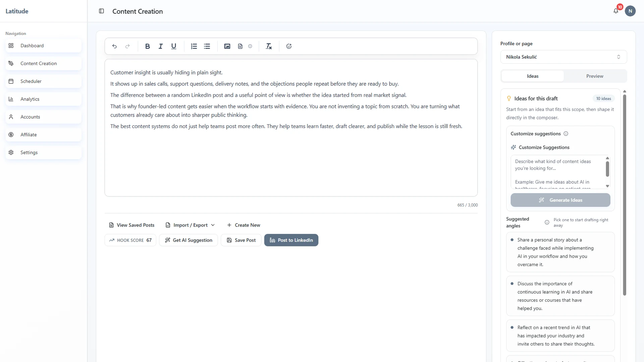The height and width of the screenshot is (362, 644).
Task: Focus the customize suggestions description field
Action: tap(557, 172)
